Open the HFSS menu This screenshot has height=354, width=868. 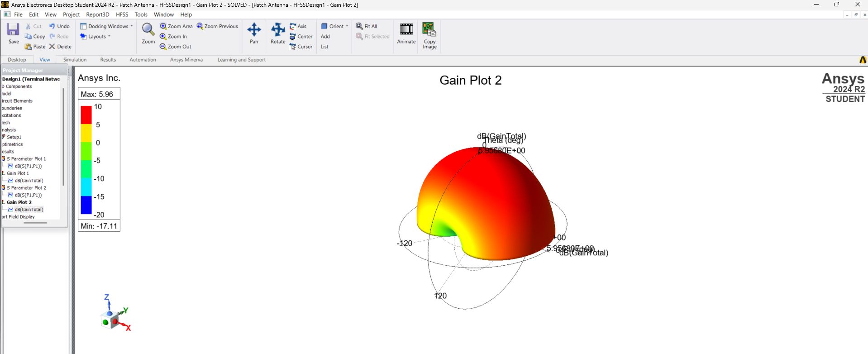pos(122,14)
